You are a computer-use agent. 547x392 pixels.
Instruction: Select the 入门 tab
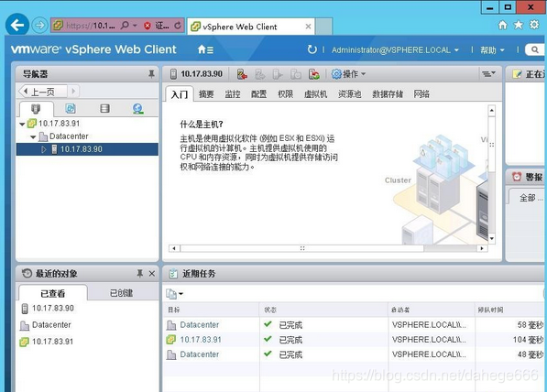click(x=180, y=94)
